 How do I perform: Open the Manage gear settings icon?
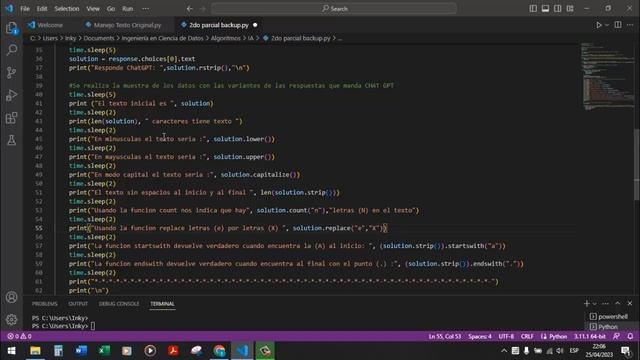11,320
